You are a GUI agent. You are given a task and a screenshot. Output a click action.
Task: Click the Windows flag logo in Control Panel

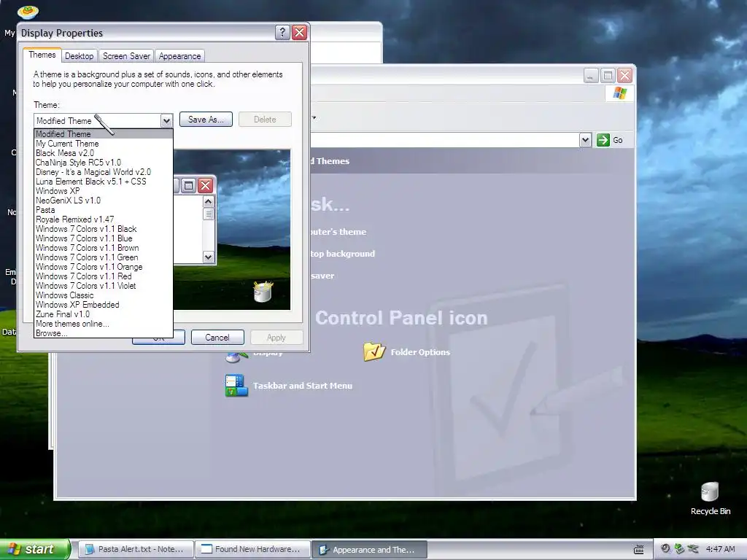click(x=620, y=93)
